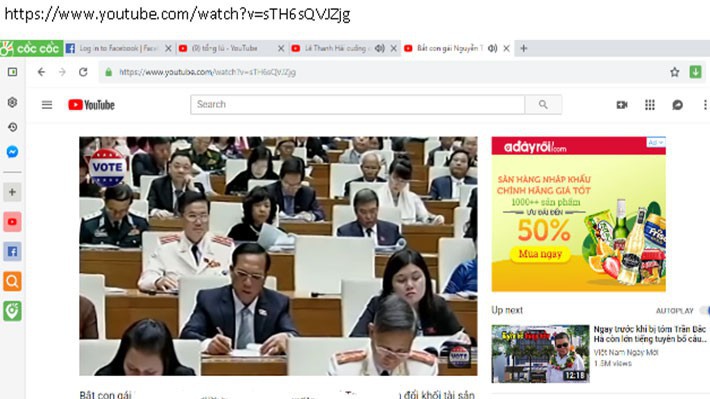Open the adayroi.com advertisement banner
The image size is (710, 399).
579,214
